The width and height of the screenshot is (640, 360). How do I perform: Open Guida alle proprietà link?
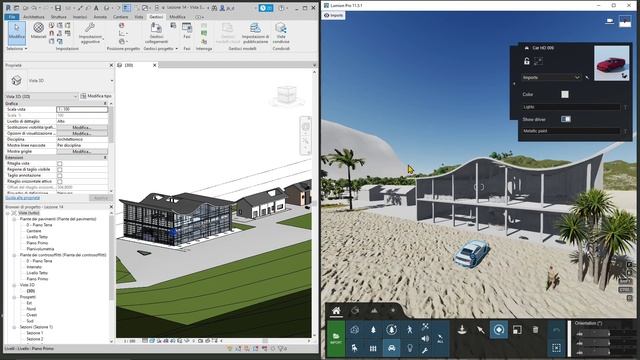click(22, 198)
